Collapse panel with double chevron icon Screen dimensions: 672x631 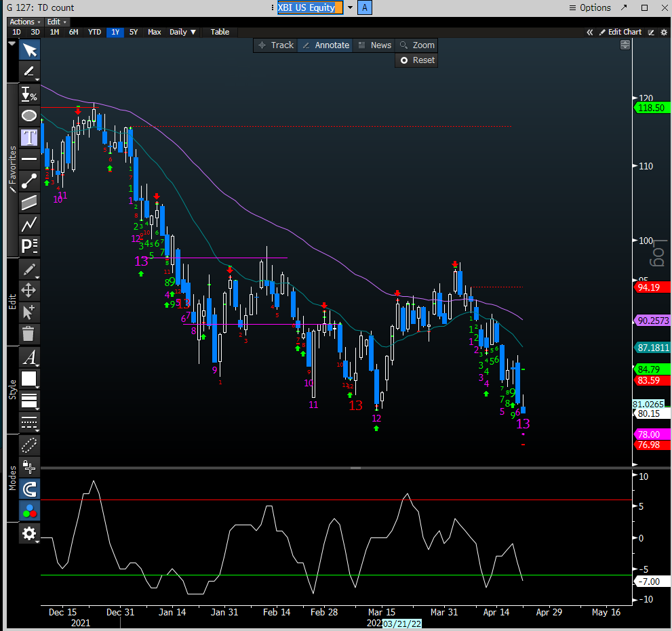click(x=590, y=32)
